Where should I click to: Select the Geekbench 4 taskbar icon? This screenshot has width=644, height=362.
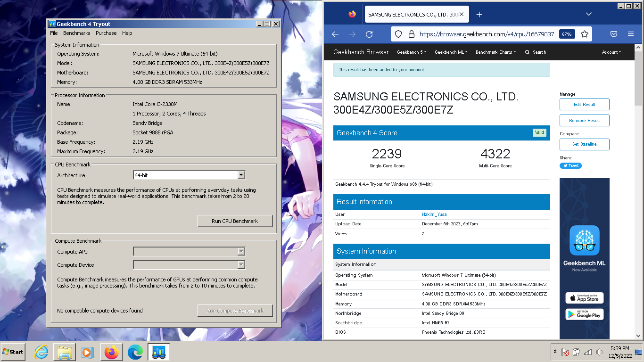point(158,352)
